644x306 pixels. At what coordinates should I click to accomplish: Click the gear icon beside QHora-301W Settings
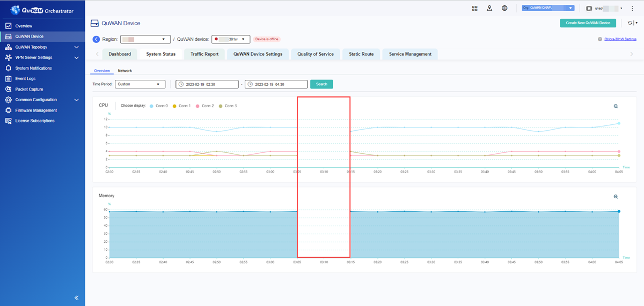(x=599, y=39)
